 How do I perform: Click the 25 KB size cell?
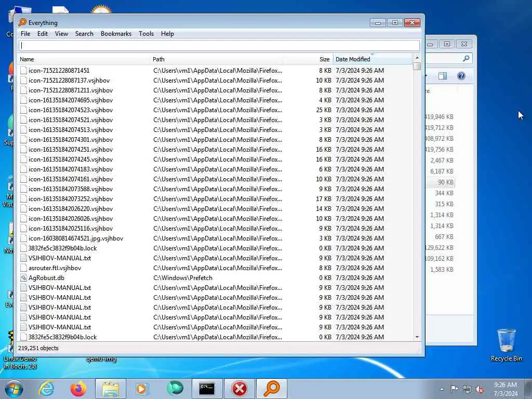[x=324, y=110]
